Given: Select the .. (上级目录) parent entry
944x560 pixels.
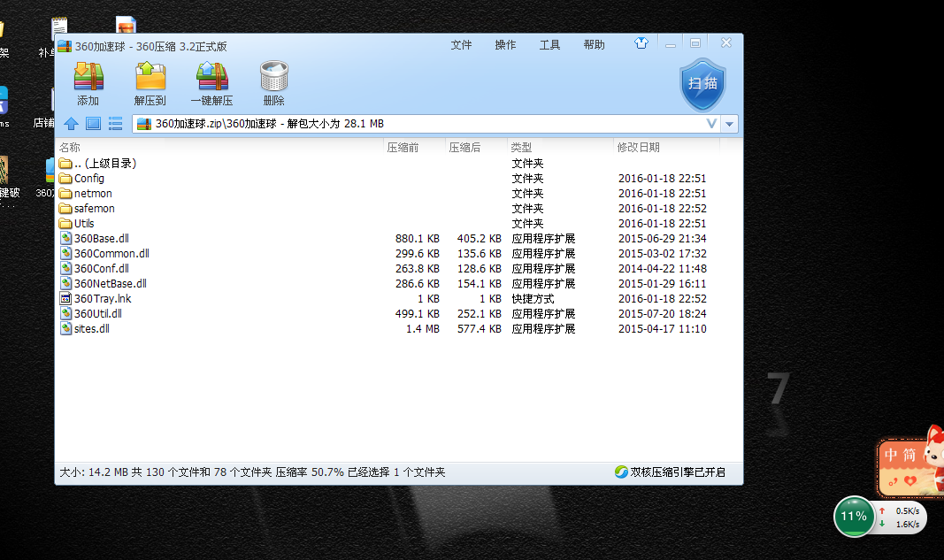Looking at the screenshot, I should point(105,163).
